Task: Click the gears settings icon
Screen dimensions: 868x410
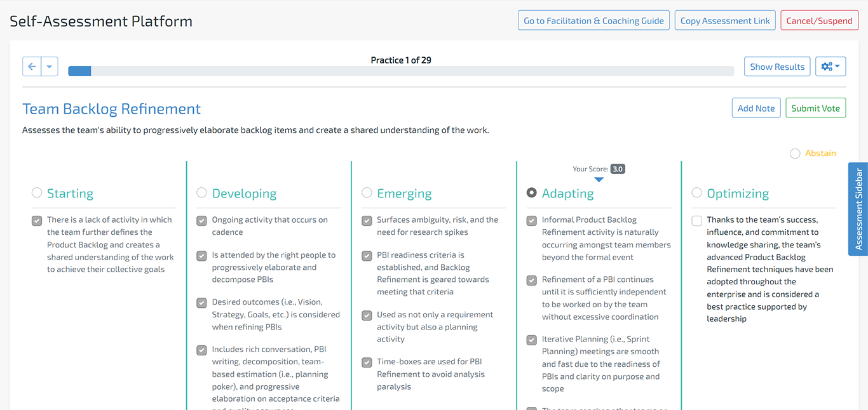Action: point(827,66)
